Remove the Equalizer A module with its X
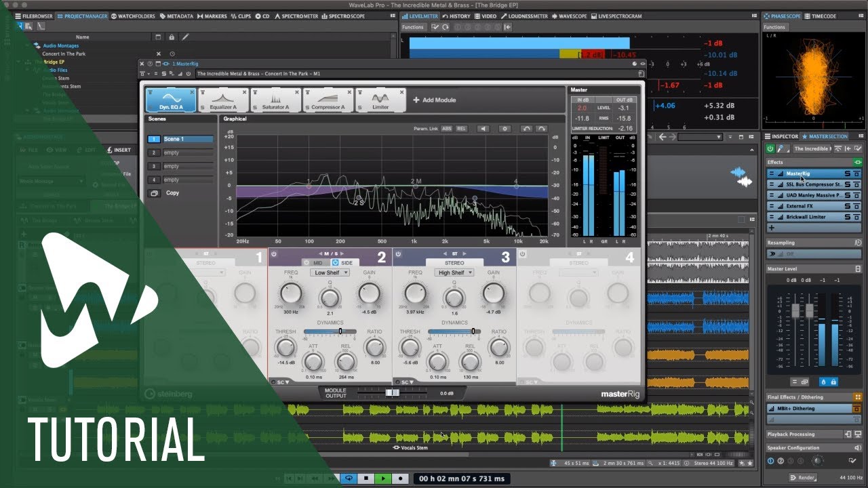This screenshot has height=488, width=868. pos(244,91)
